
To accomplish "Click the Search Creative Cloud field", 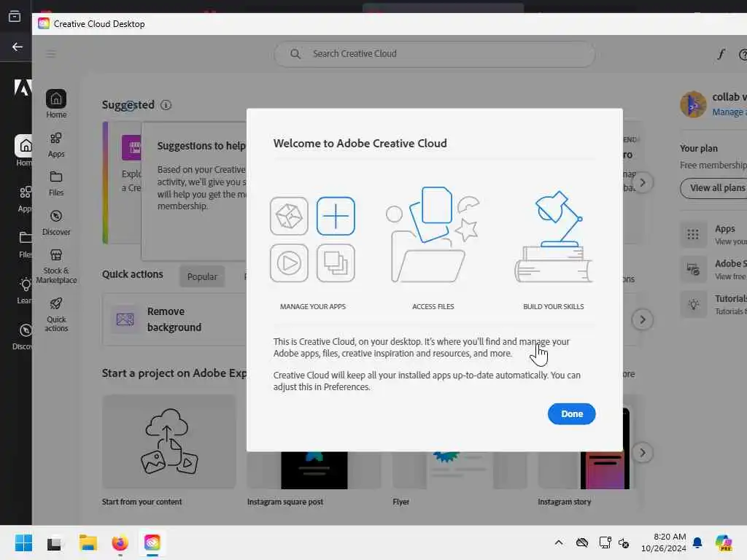I will [435, 54].
